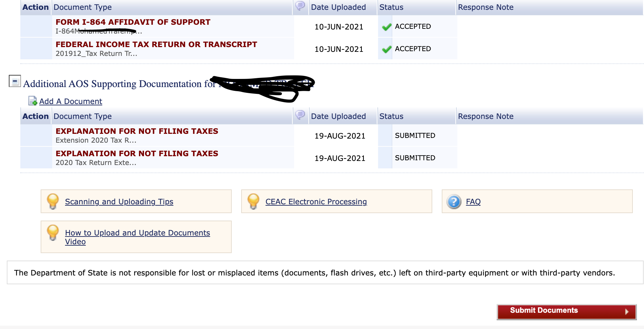644x329 pixels.
Task: Open How to Upload and Update Documents Video
Action: point(138,237)
